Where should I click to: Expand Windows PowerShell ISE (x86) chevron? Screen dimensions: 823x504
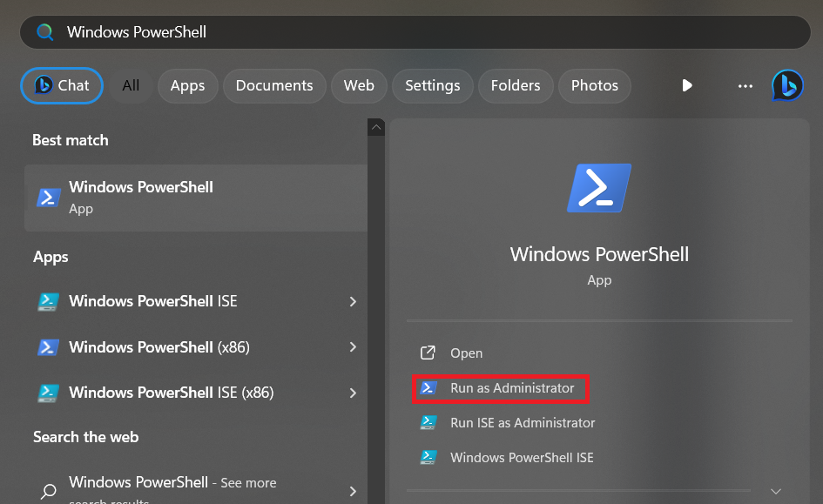pos(353,393)
